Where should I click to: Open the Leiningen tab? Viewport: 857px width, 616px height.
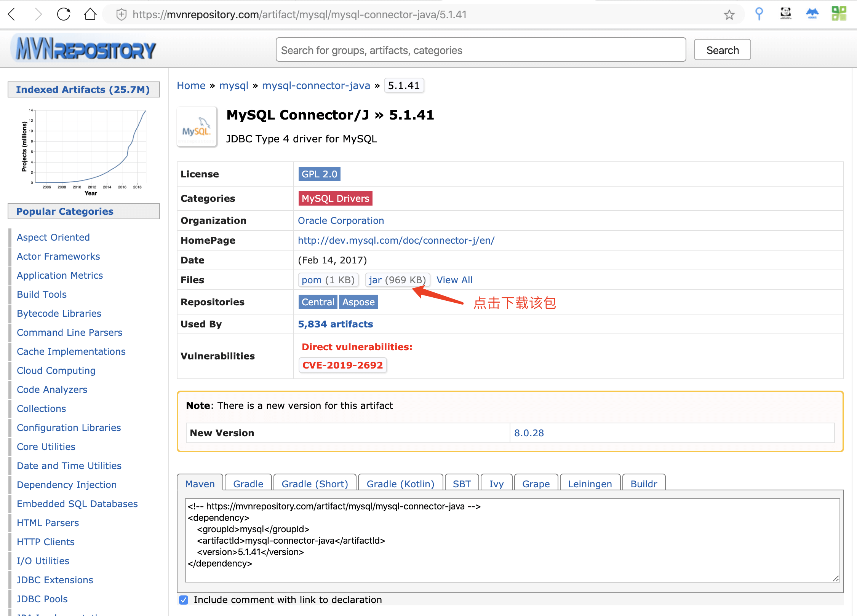click(590, 484)
